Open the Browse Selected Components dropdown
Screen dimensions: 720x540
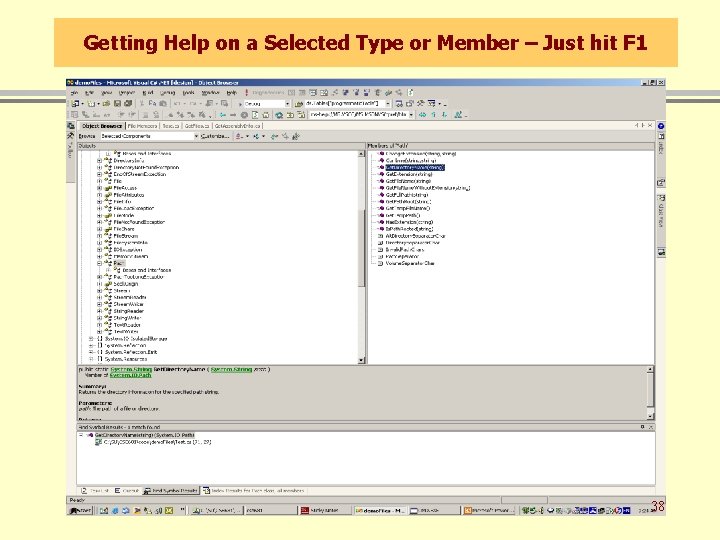196,136
